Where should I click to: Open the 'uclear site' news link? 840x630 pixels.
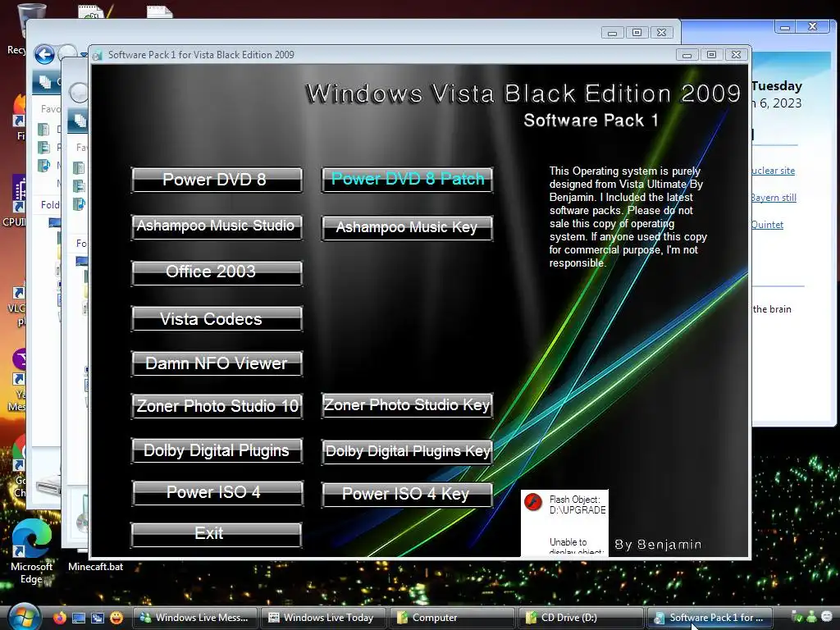(773, 171)
